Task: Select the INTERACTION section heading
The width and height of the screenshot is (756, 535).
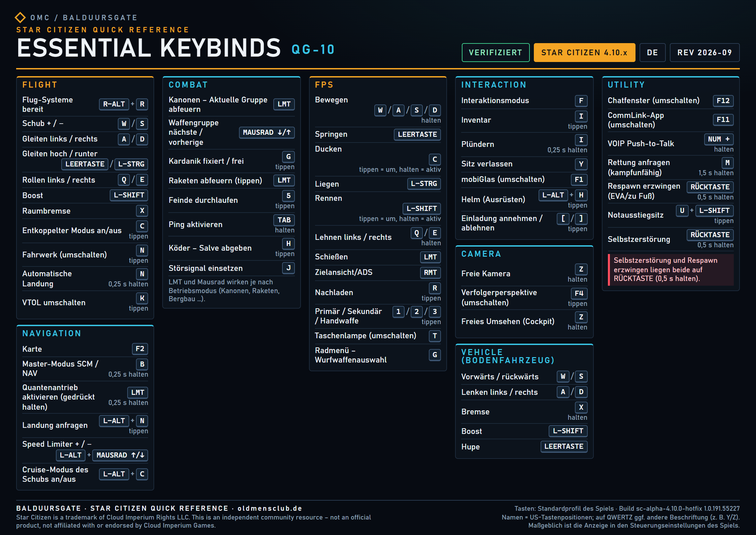Action: (494, 85)
